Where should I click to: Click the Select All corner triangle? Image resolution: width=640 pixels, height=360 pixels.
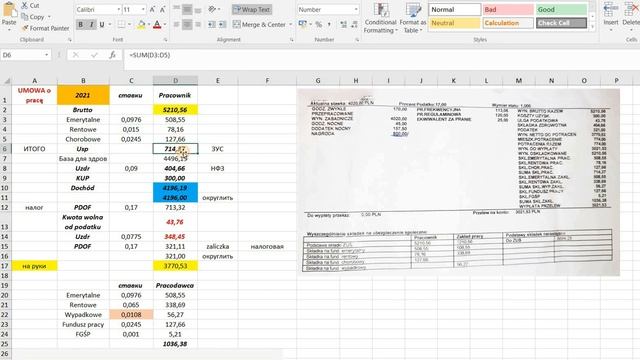pyautogui.click(x=6, y=81)
